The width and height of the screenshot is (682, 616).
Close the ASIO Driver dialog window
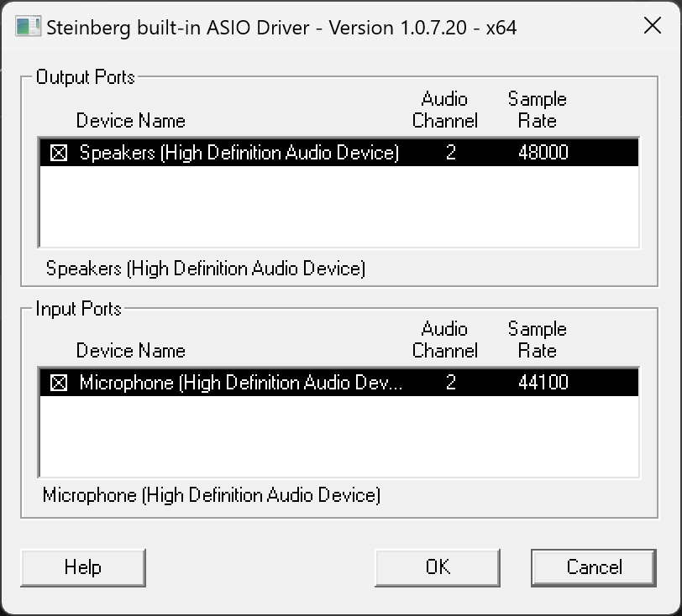(653, 27)
